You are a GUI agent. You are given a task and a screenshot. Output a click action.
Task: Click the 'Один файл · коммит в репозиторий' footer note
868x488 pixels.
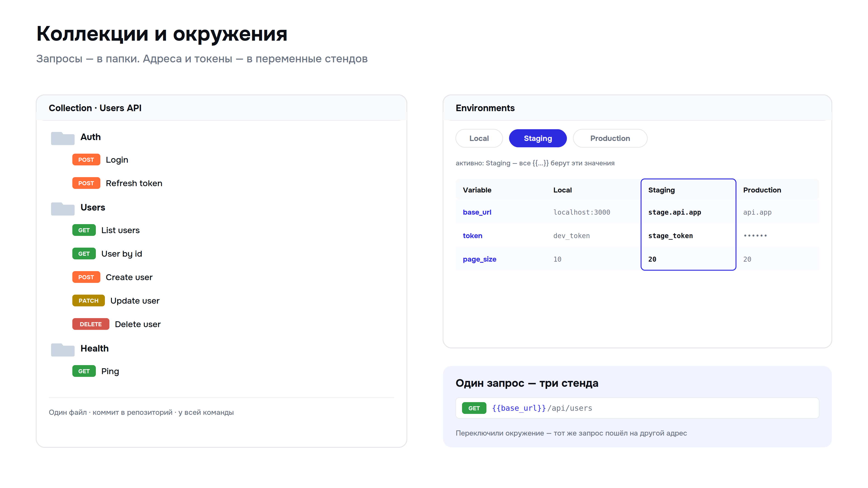click(141, 413)
